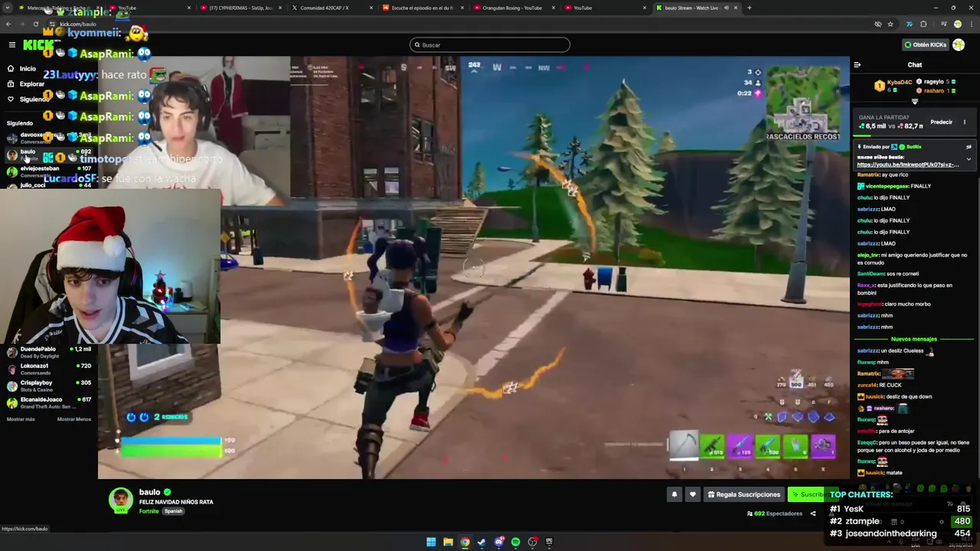The height and width of the screenshot is (551, 980).
Task: Turn on stream notifications bell
Action: [x=674, y=494]
